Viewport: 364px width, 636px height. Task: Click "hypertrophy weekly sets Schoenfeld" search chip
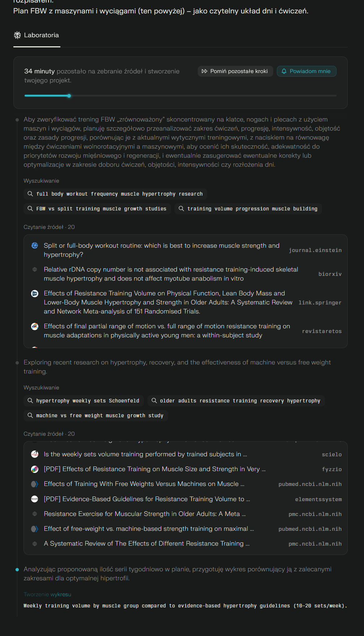click(83, 401)
